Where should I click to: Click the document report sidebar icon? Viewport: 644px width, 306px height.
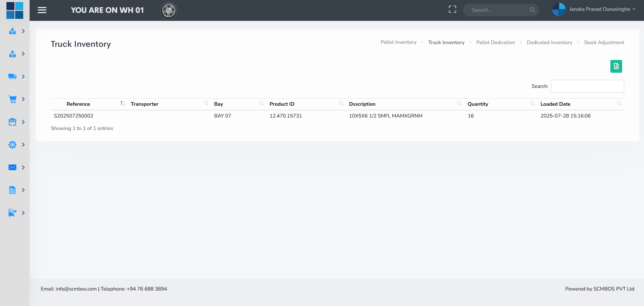tap(12, 190)
